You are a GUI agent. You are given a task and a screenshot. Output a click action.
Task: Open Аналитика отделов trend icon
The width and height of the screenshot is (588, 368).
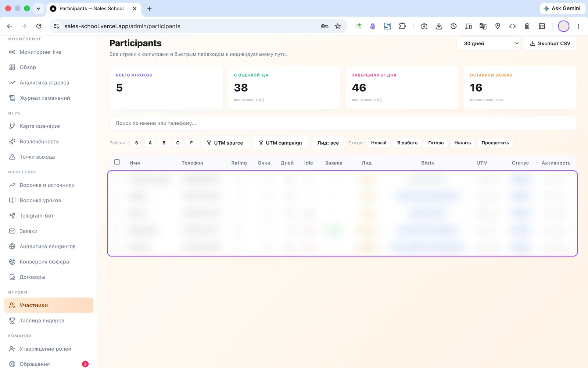click(12, 83)
